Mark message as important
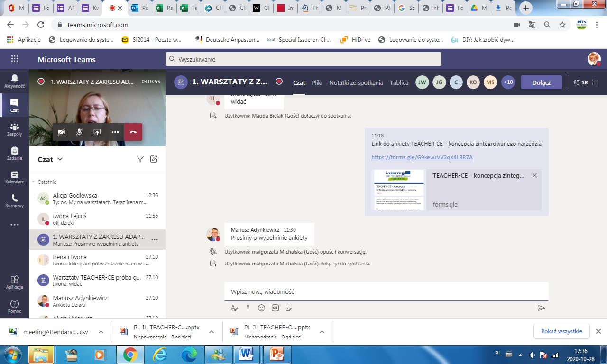 (x=248, y=308)
